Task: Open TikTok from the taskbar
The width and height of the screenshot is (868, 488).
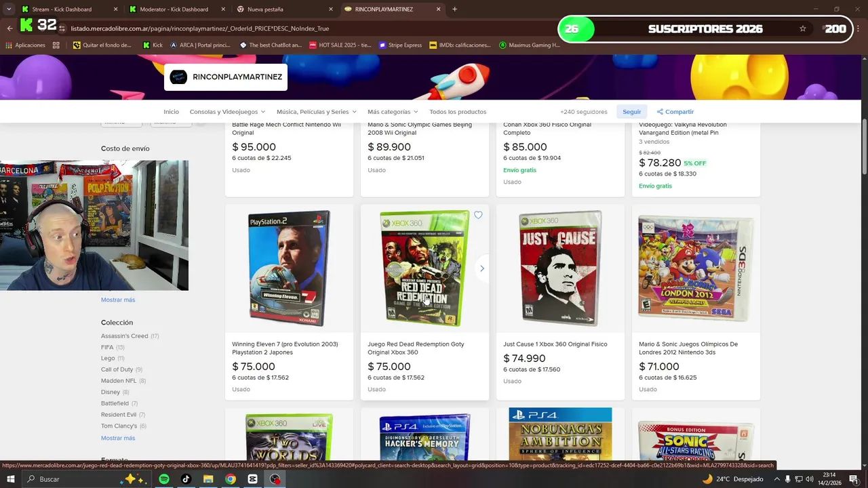Action: tap(186, 479)
